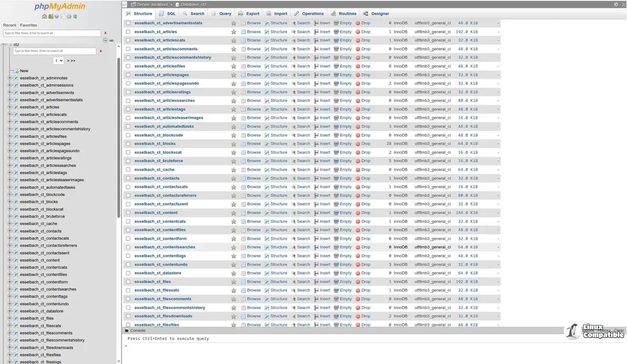Open the page number dropdown in sidebar
Image resolution: width=627 pixels, height=364 pixels.
[59, 61]
